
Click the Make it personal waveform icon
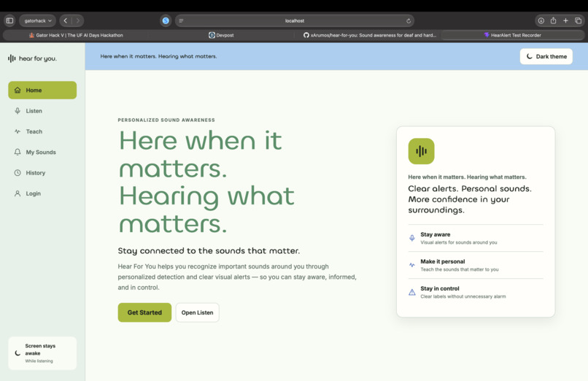411,265
